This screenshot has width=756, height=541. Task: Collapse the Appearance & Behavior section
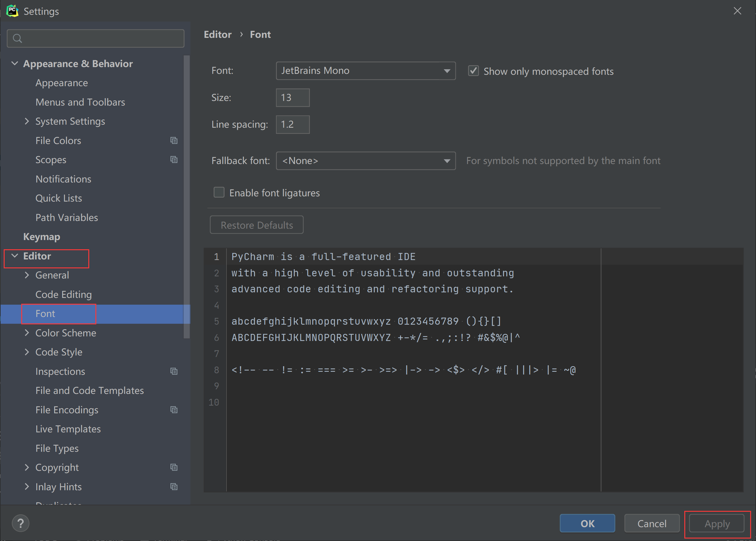[x=15, y=63]
